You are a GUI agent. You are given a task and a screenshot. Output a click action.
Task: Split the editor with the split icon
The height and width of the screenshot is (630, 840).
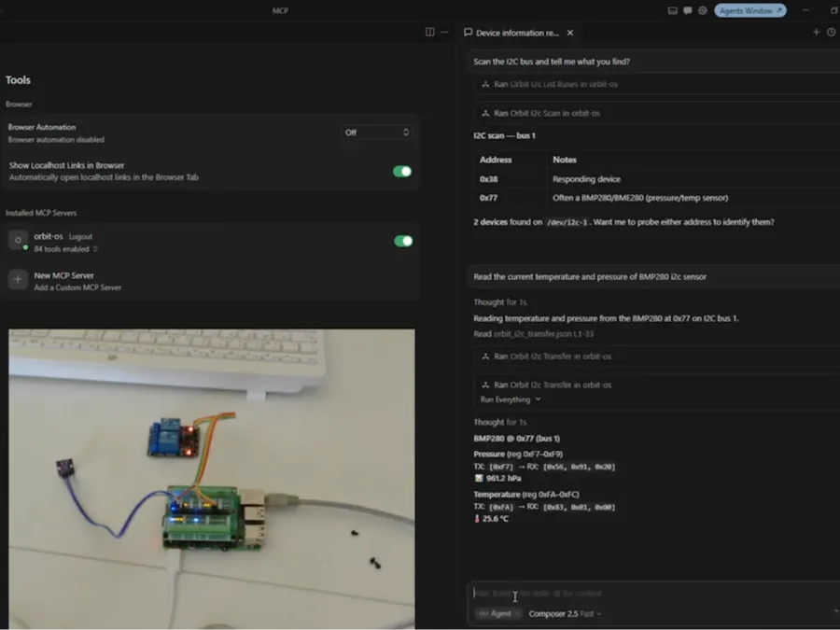click(x=429, y=32)
